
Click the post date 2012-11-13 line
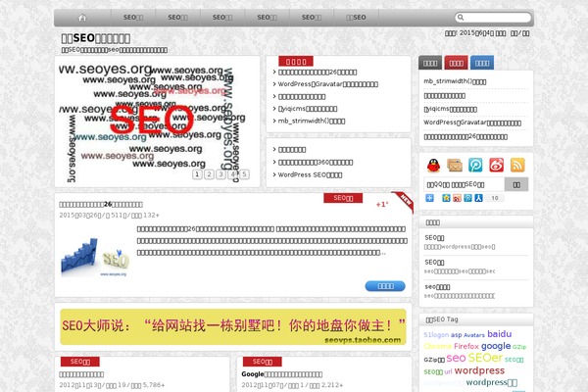[112, 385]
